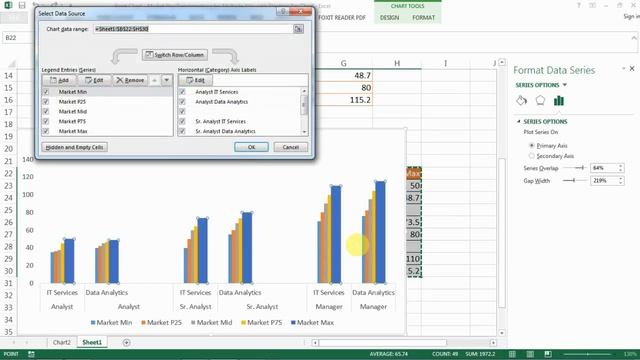Switch to Page Layout view in status bar

[x=530, y=354]
